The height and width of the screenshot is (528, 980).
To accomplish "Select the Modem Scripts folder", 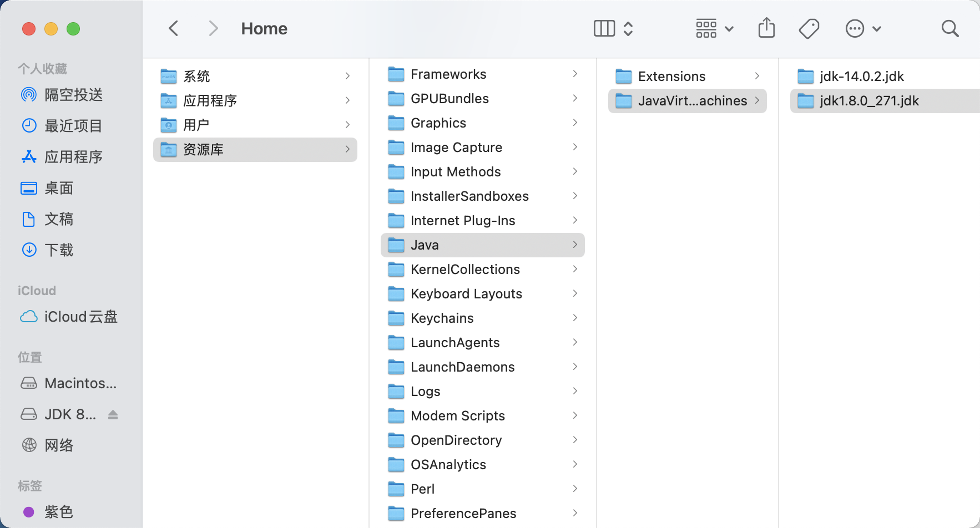I will click(483, 415).
